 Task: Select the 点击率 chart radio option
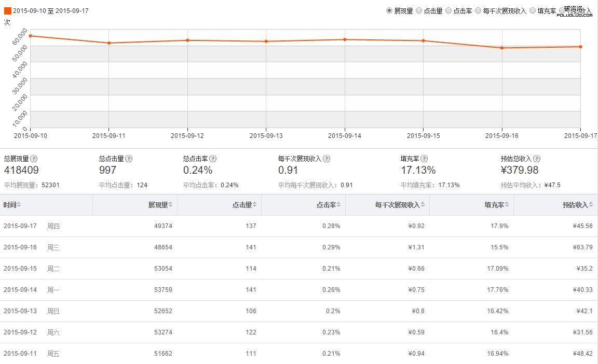pos(448,10)
